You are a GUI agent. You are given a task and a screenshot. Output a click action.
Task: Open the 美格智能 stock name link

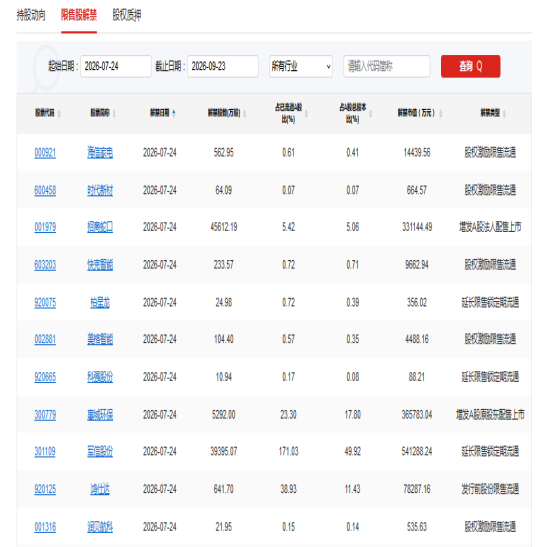point(100,339)
